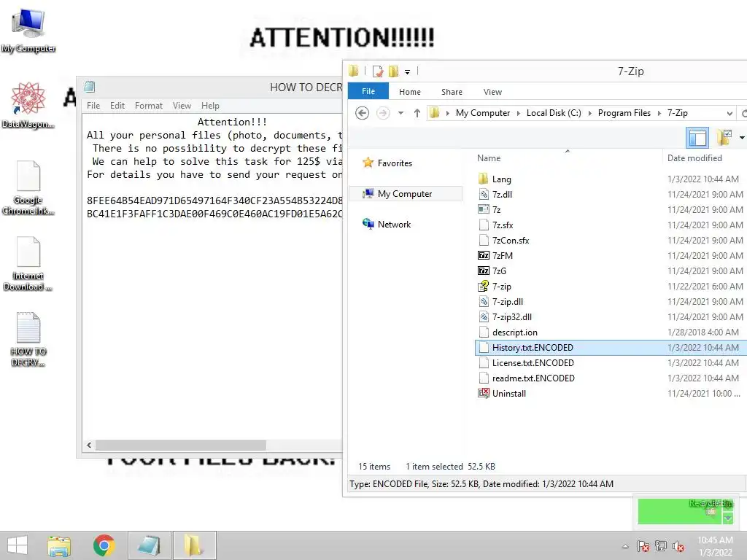Open File Explorer from taskbar
Screen dimensions: 747x560
point(59,545)
